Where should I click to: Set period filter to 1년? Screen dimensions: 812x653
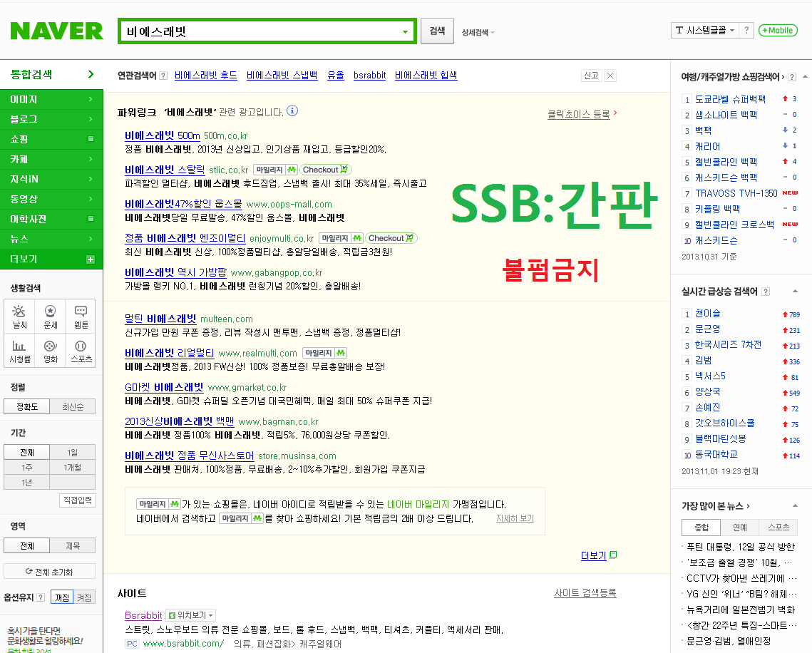pos(27,482)
